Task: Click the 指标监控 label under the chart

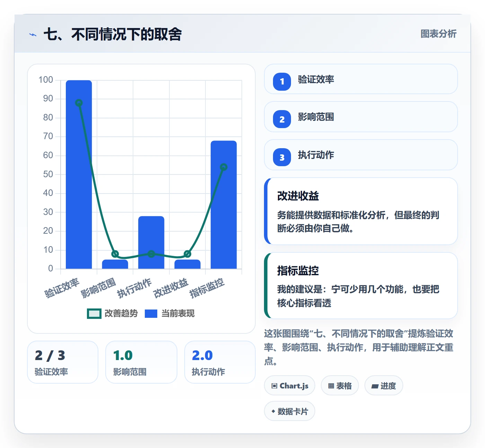Action: coord(207,288)
